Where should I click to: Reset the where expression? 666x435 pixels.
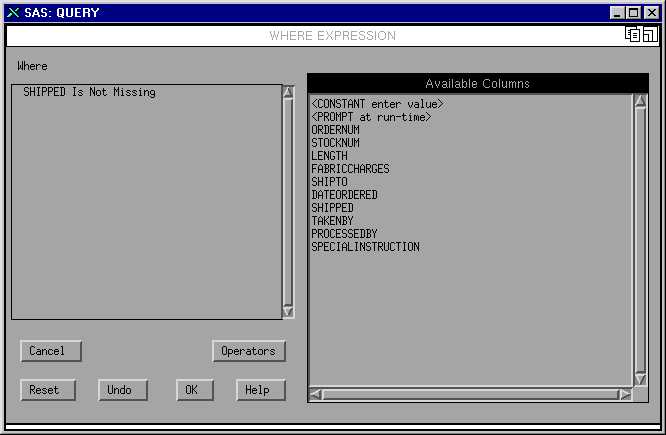(x=44, y=390)
